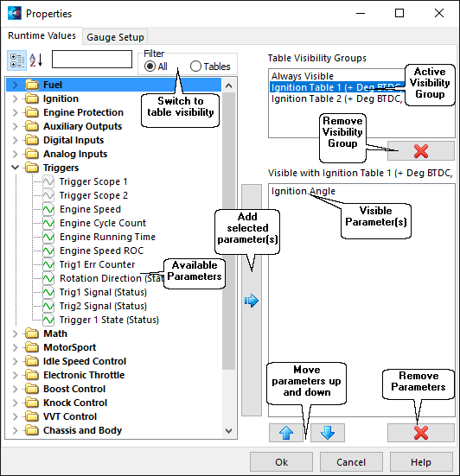Click the Ok button
460x476 pixels.
pos(281,462)
